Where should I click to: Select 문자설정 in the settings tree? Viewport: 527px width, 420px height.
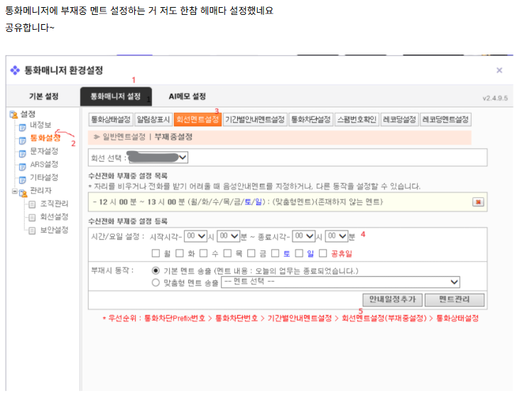44,151
